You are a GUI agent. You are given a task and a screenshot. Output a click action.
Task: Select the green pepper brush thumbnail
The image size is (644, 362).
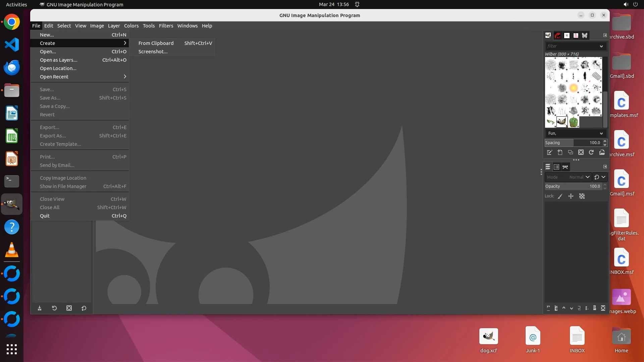click(574, 122)
